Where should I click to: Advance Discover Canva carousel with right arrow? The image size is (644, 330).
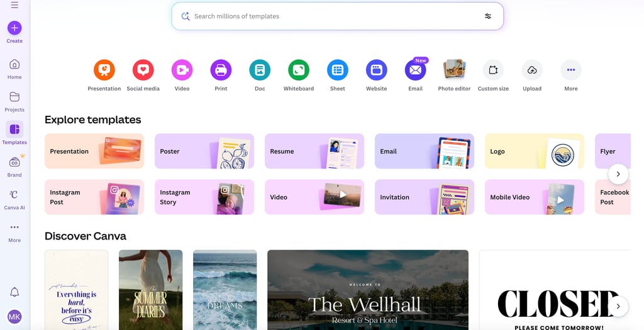point(618,306)
